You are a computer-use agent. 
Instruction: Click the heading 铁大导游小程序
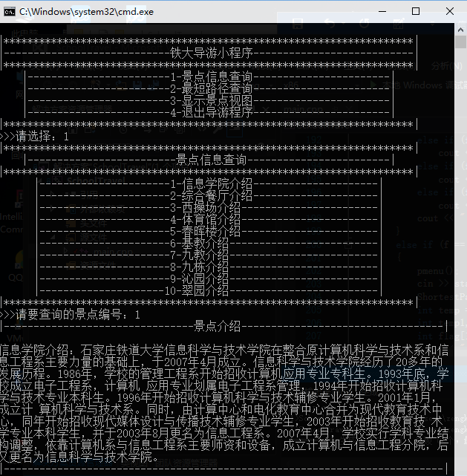211,53
